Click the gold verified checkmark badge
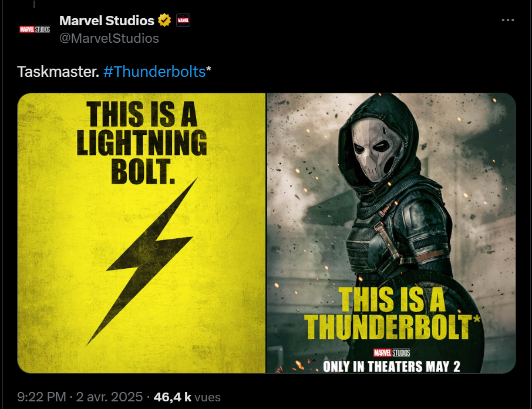The image size is (532, 409). pos(164,21)
